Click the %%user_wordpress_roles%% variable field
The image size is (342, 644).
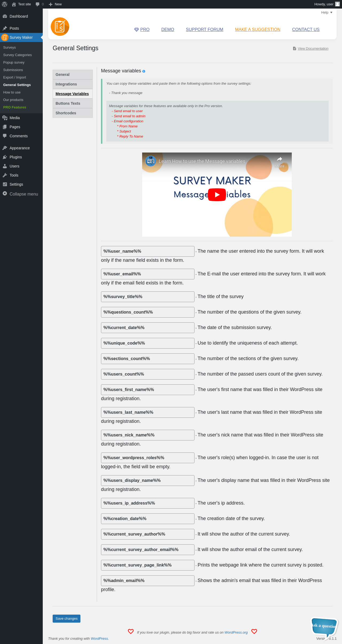click(x=148, y=458)
